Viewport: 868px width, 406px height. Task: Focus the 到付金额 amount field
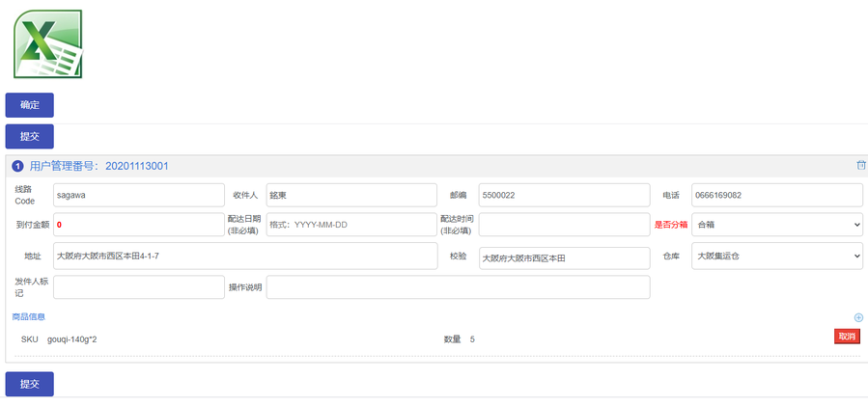pos(139,225)
